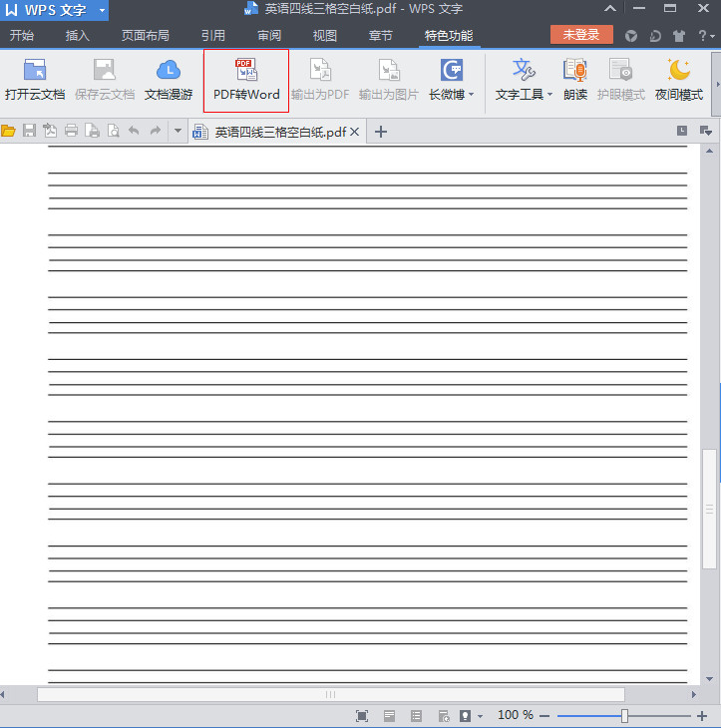The image size is (721, 728).
Task: Click the feedback chat icon beside login
Action: (x=655, y=36)
